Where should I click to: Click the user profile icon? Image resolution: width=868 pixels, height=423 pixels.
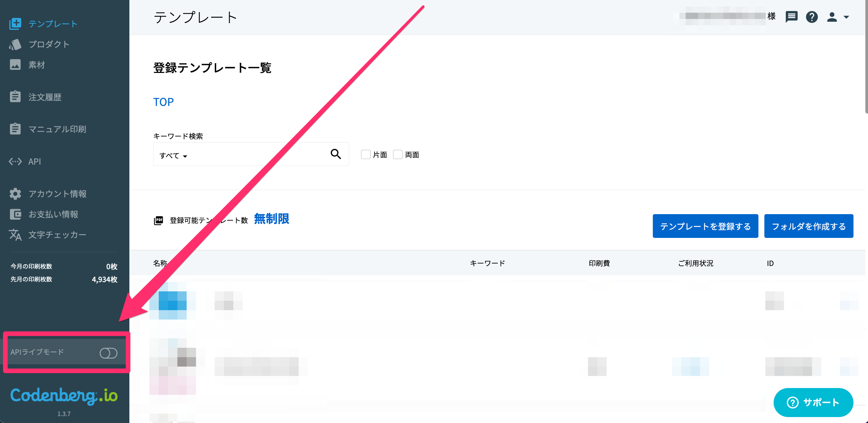coord(832,16)
